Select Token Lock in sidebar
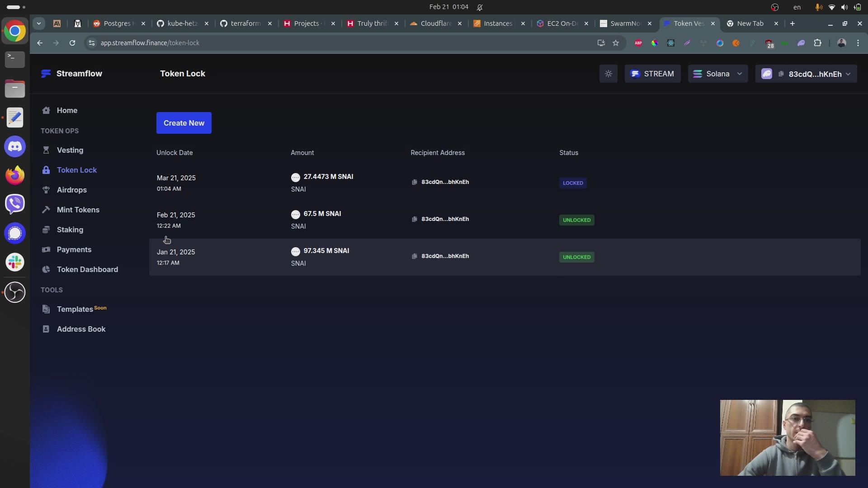This screenshot has width=868, height=488. pyautogui.click(x=76, y=170)
